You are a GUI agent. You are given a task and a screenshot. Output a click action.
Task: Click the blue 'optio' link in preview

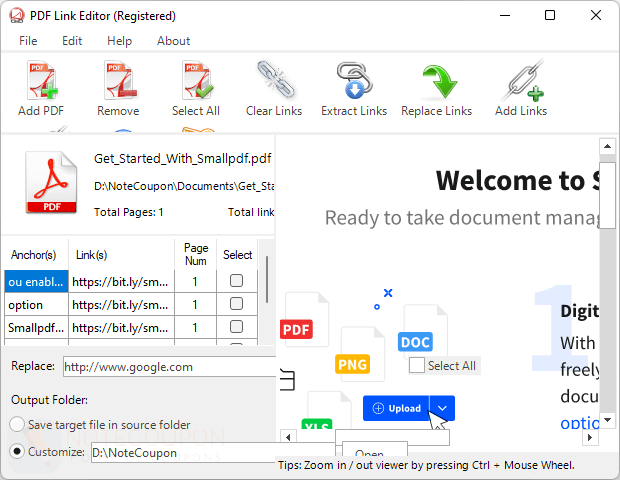tap(580, 423)
